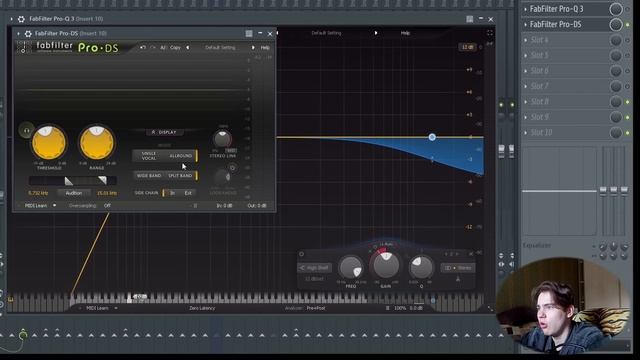
Task: Open Pro-DS plugin window menu arrow
Action: 18,34
